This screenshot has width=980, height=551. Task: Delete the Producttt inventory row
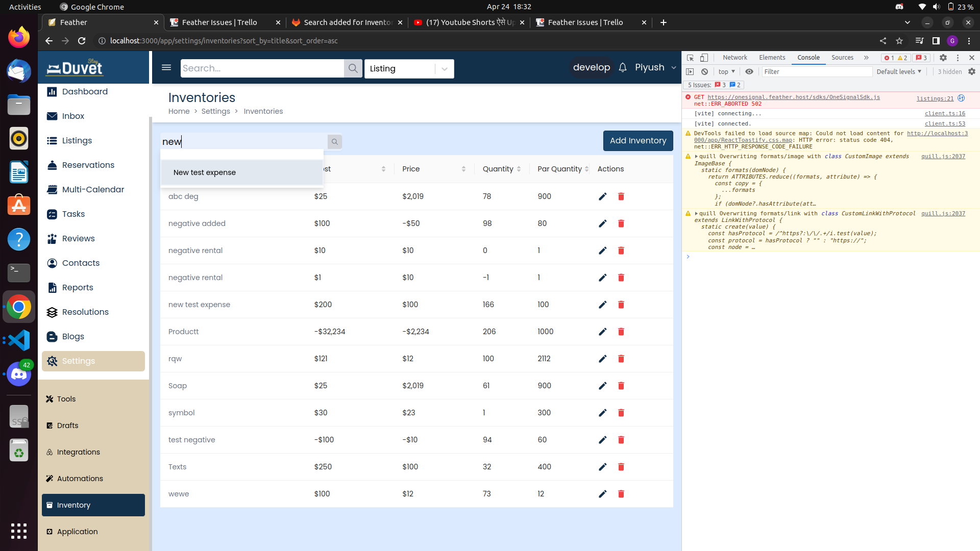click(x=621, y=332)
